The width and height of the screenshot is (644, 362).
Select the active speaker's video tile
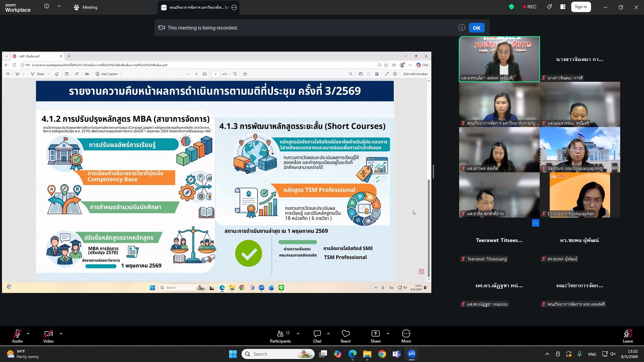(499, 59)
